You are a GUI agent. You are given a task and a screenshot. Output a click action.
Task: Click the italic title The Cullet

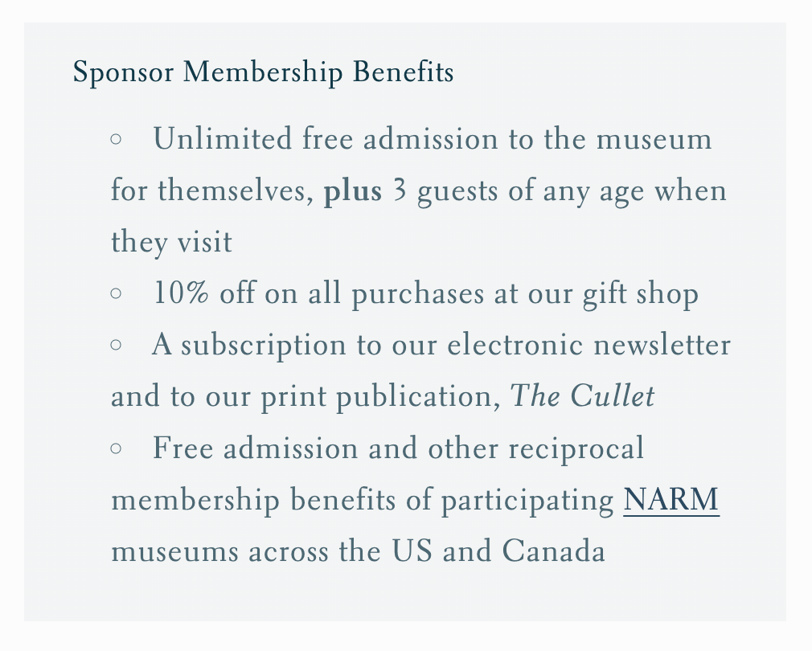[582, 397]
